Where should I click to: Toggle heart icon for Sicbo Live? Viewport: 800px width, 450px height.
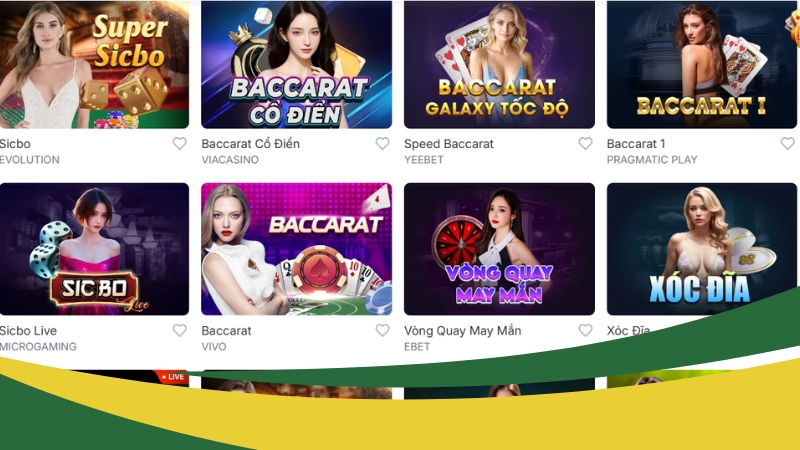179,331
